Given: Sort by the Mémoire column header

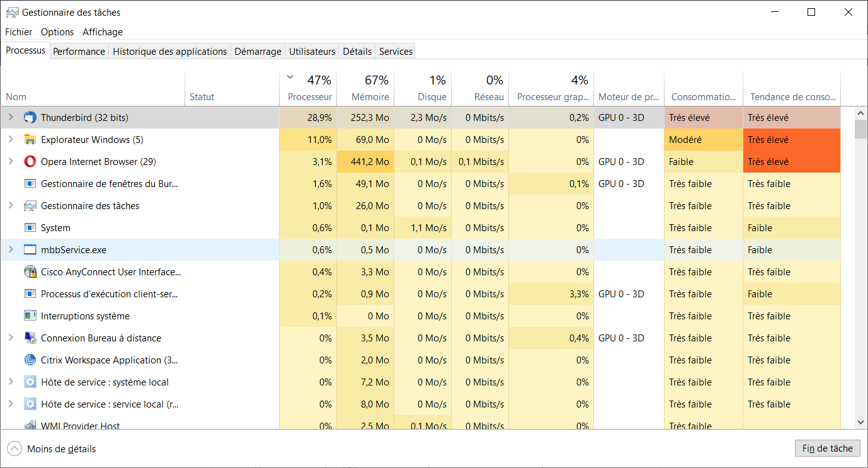Looking at the screenshot, I should [x=365, y=89].
